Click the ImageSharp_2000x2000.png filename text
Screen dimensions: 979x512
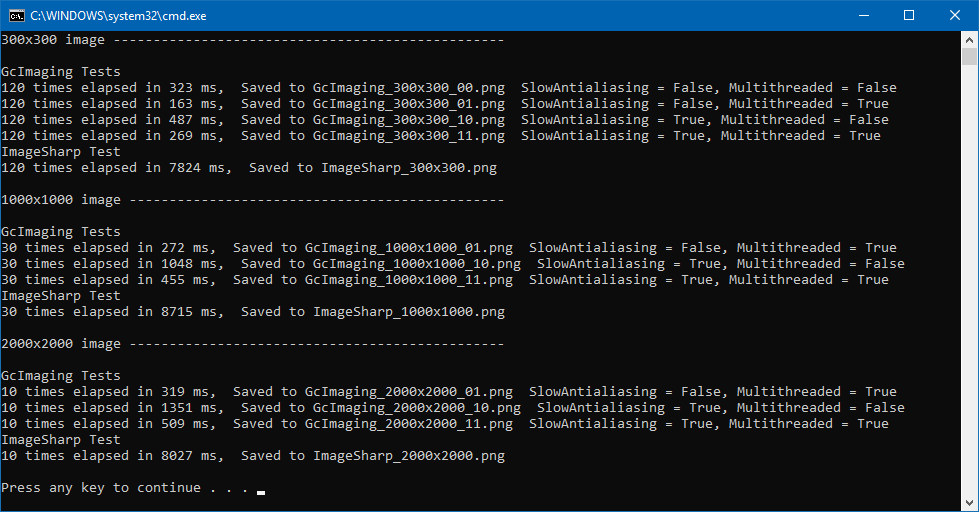coord(409,456)
